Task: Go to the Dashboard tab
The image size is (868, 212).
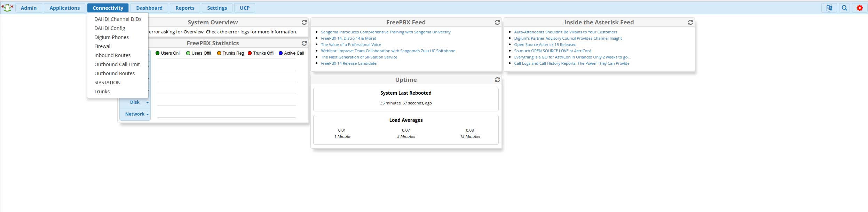Action: point(149,8)
